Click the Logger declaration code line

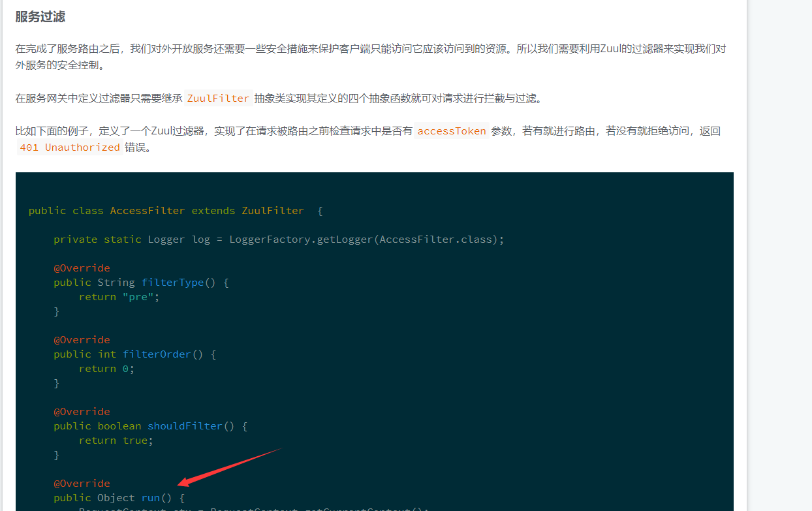click(x=279, y=240)
